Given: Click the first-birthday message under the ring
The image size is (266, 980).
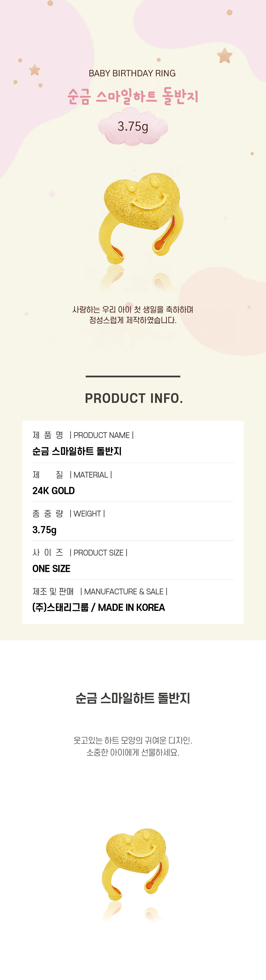Looking at the screenshot, I should pos(133,315).
